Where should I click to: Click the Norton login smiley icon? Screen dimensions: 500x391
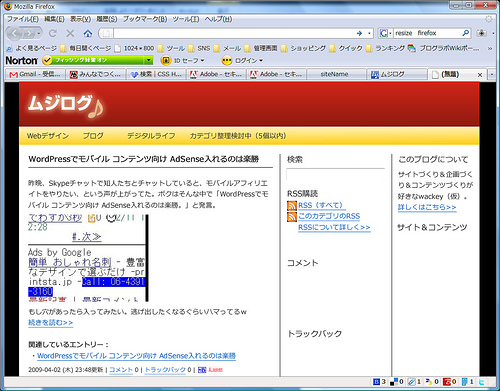[227, 60]
